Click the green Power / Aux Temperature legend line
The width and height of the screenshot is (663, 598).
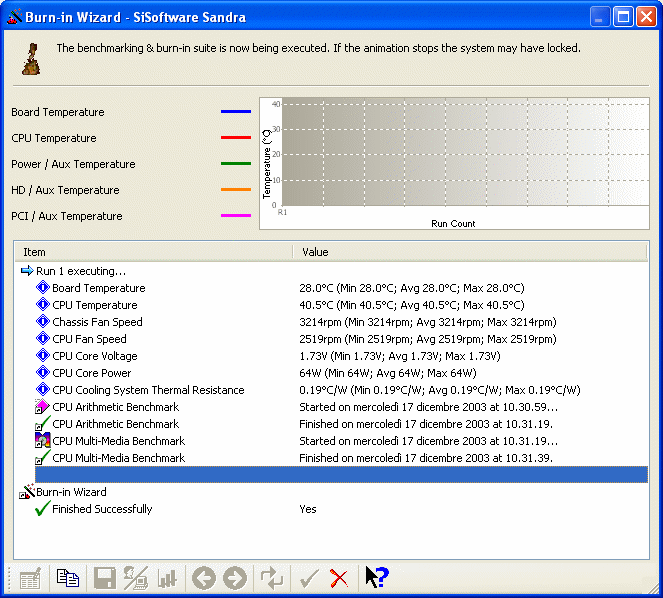236,164
